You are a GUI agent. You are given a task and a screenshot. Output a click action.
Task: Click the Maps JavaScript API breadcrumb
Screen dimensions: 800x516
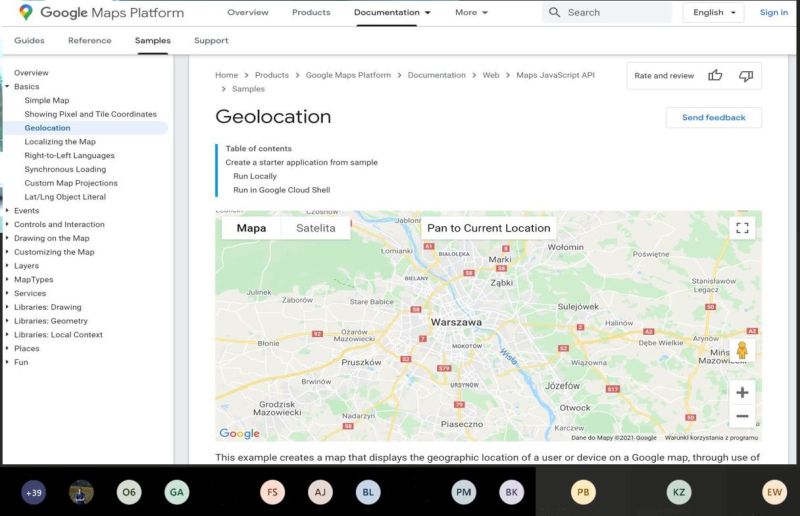pos(556,75)
